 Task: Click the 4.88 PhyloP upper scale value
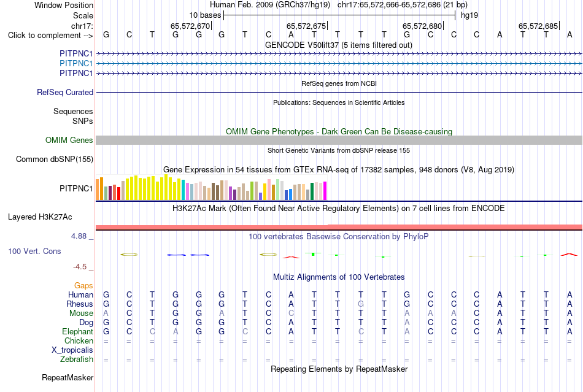[79, 236]
